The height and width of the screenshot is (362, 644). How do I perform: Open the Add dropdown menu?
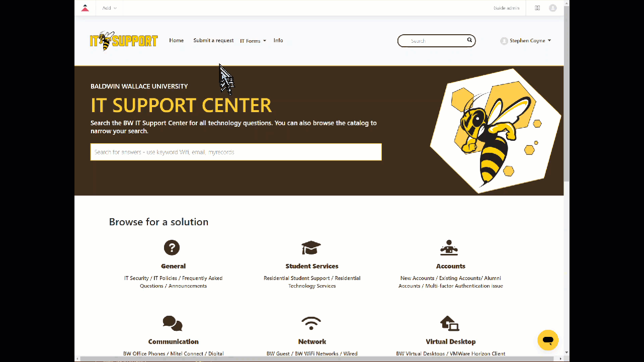(x=109, y=8)
